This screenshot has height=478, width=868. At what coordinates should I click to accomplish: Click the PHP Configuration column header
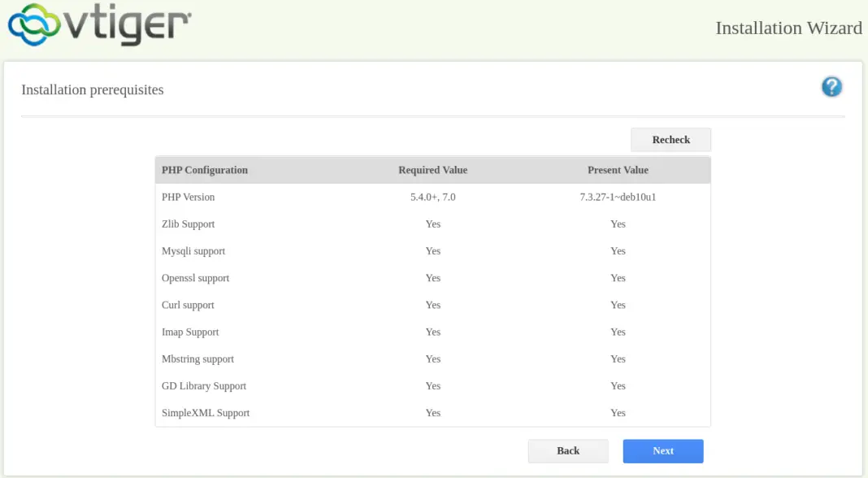pos(204,170)
